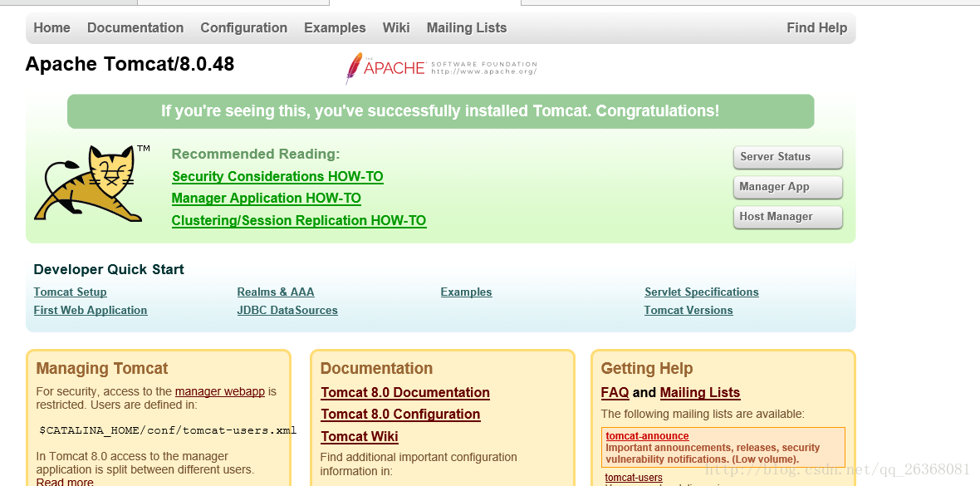Open the Servlet Specifications link

click(x=701, y=292)
